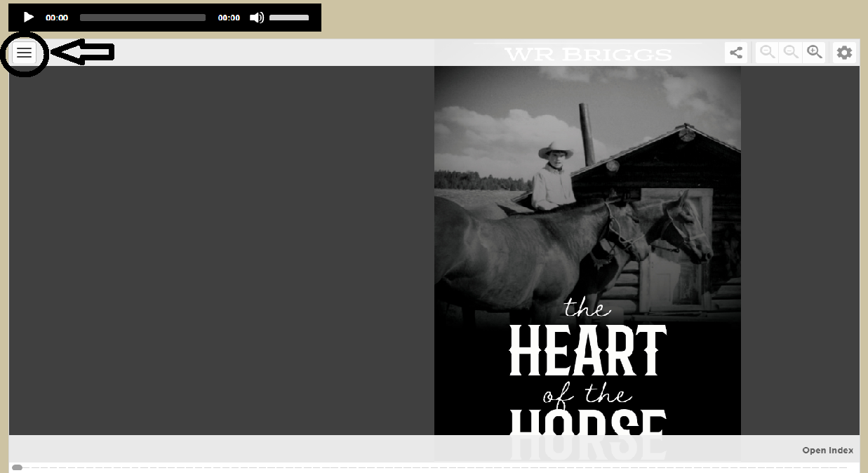Click the Heart of the Horse cover
This screenshot has height=473, width=868.
pos(587,251)
